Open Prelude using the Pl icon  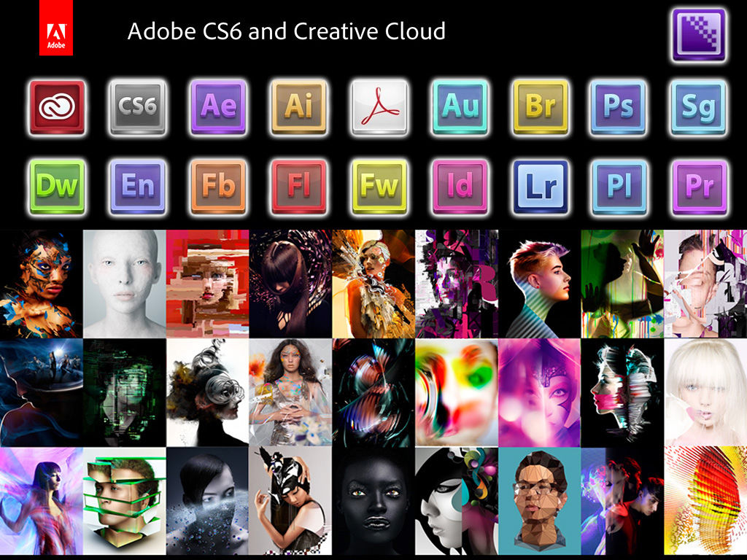coord(619,187)
